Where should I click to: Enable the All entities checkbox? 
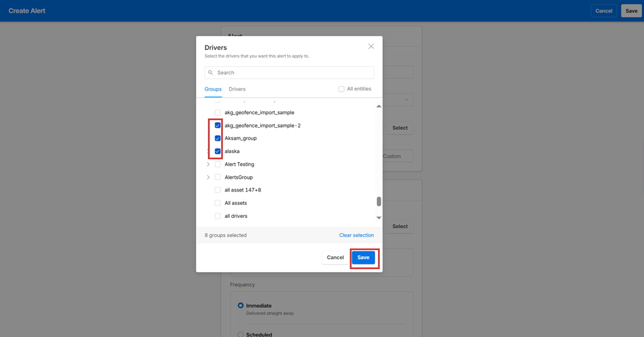click(341, 89)
